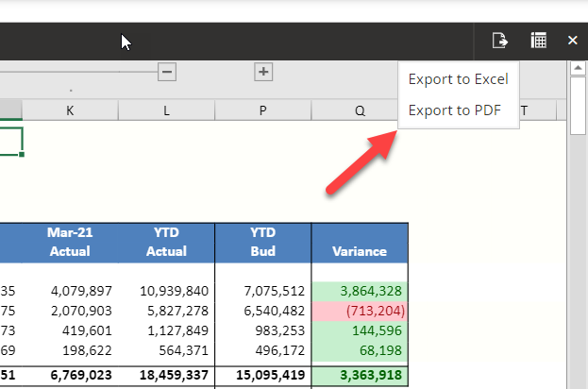The width and height of the screenshot is (588, 389).
Task: Choose Export to Excel
Action: coord(458,79)
